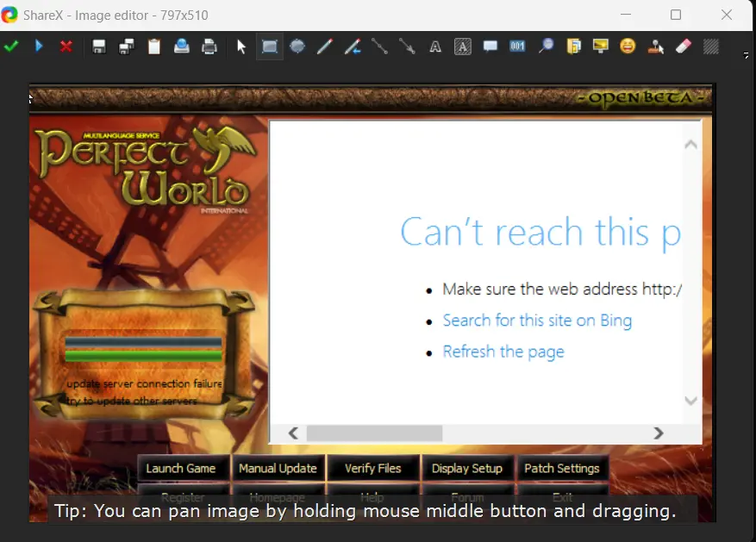
Task: Copy image to clipboard icon
Action: 153,47
